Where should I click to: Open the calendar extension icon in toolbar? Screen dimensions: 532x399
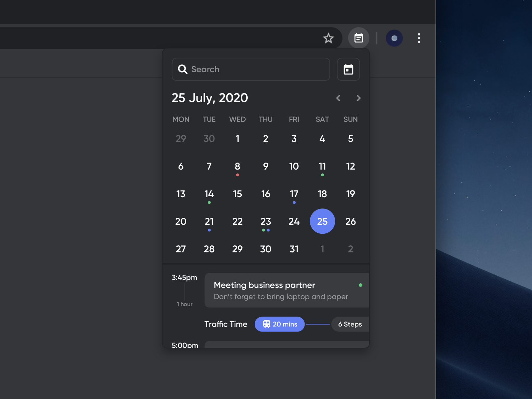(359, 38)
